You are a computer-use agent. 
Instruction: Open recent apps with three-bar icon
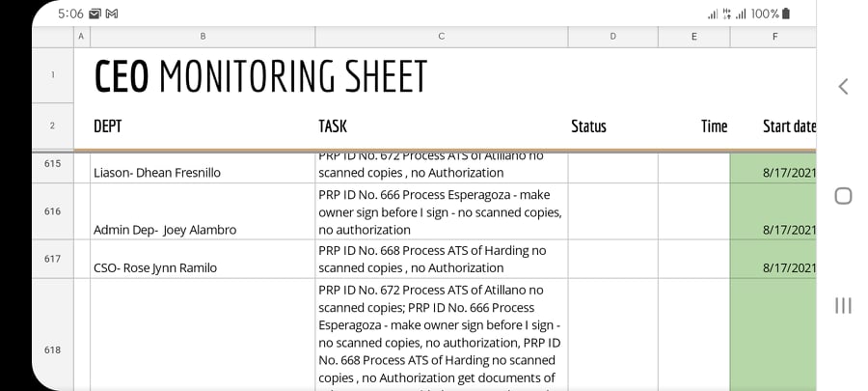click(x=843, y=305)
